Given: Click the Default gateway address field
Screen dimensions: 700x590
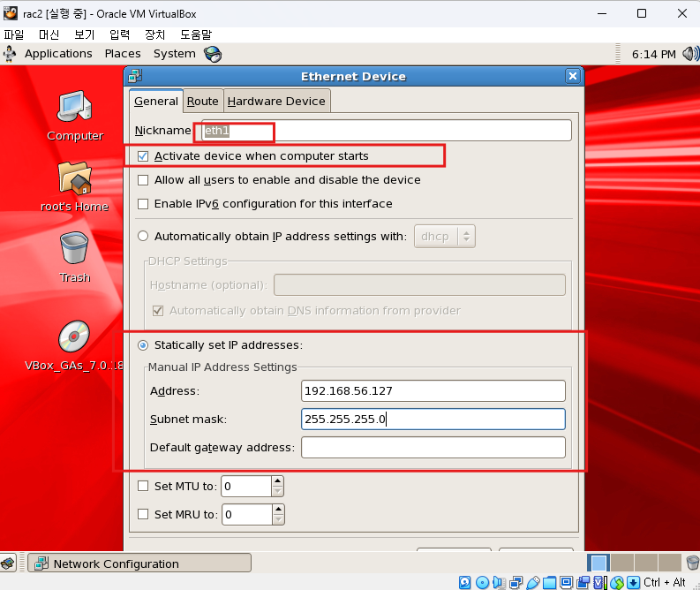Looking at the screenshot, I should click(x=433, y=448).
